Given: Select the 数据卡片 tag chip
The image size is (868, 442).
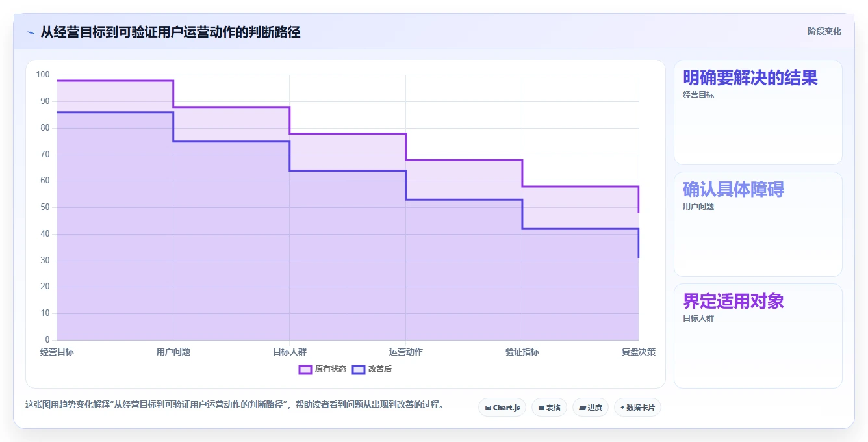Looking at the screenshot, I should pos(637,408).
